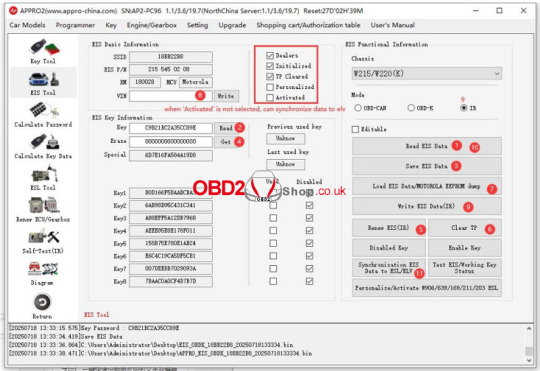Open Calculate Password tool icon

click(x=44, y=111)
